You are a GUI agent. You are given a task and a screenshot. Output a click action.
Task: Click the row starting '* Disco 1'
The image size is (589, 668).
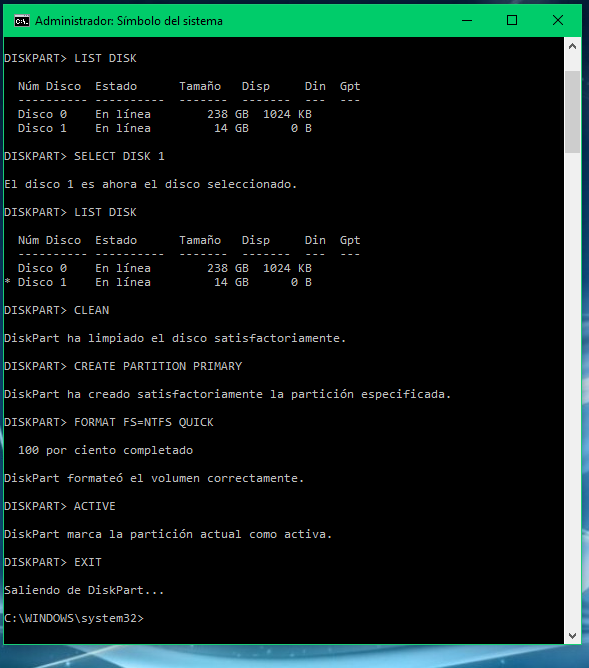click(158, 282)
